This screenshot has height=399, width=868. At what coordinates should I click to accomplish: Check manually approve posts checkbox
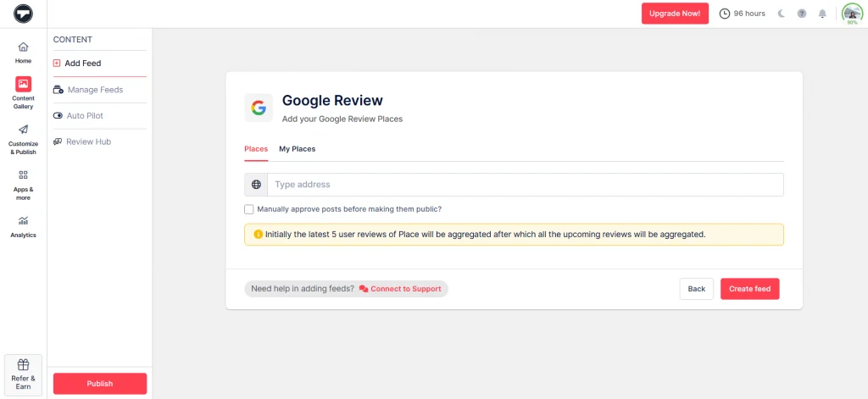pos(249,209)
